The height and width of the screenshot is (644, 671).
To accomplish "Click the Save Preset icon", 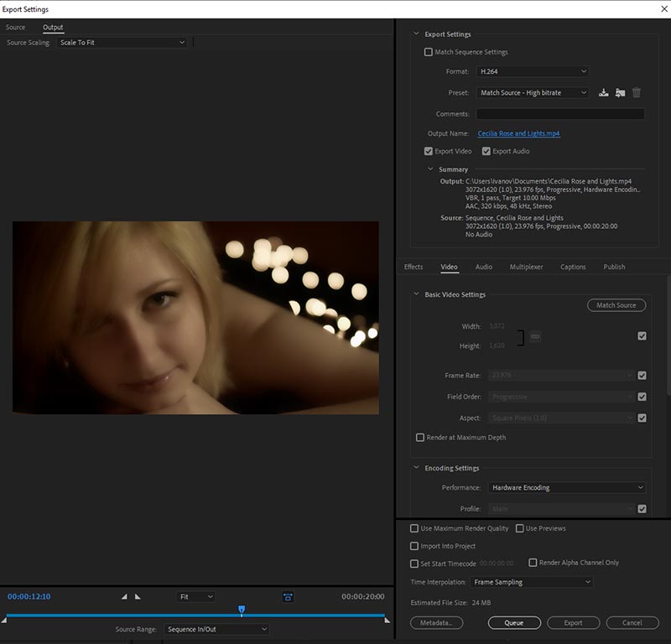I will pyautogui.click(x=603, y=92).
